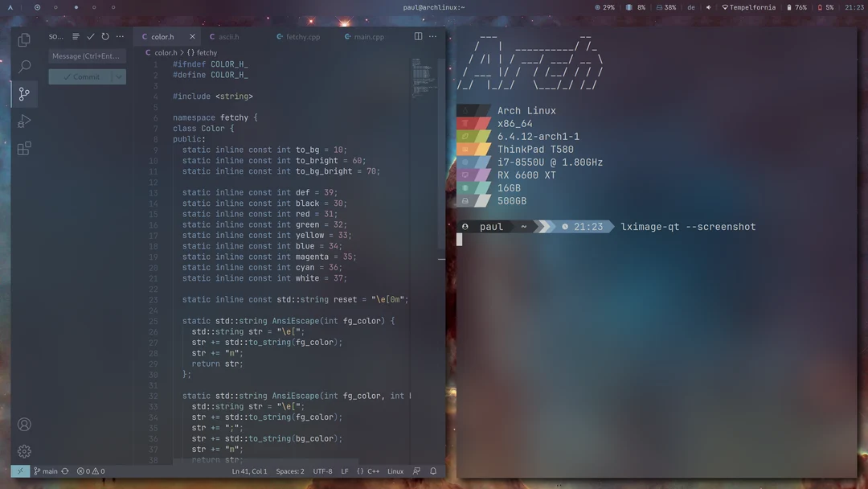Open notifications via the status bar bell
The height and width of the screenshot is (489, 868).
point(432,471)
